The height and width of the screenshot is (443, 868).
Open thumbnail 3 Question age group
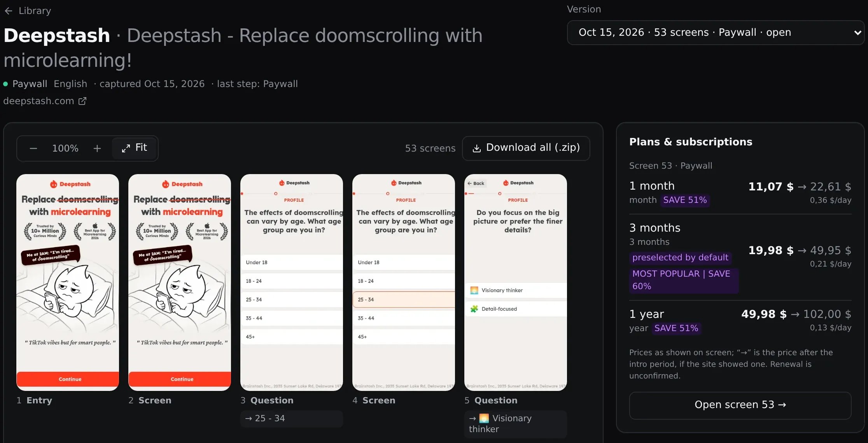[292, 283]
